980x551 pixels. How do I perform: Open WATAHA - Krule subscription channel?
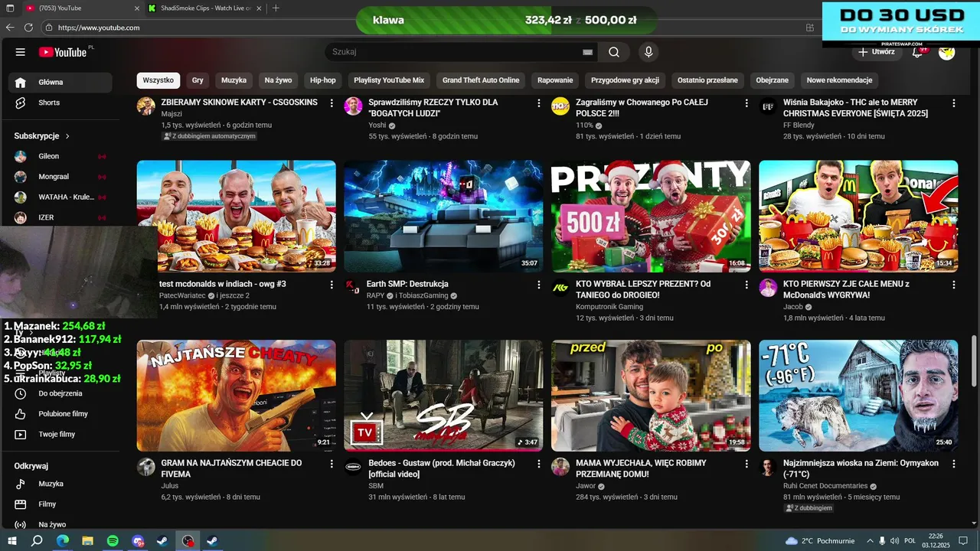coord(60,197)
